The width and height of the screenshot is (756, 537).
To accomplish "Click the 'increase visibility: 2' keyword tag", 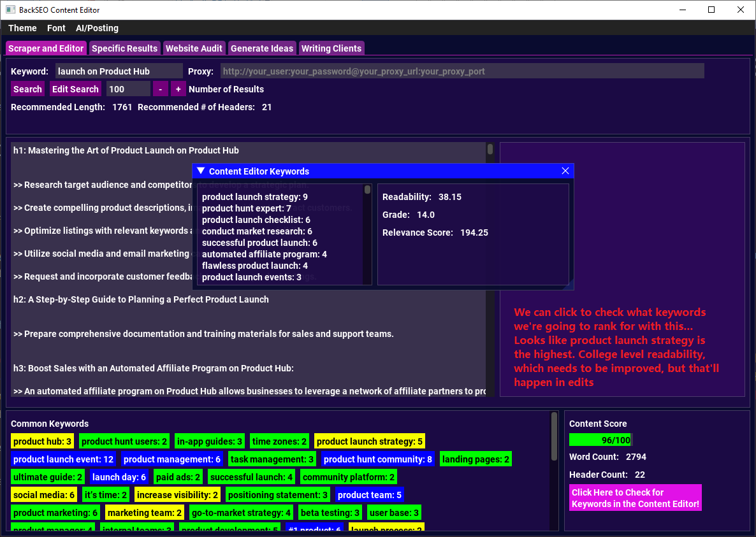I will (x=177, y=494).
